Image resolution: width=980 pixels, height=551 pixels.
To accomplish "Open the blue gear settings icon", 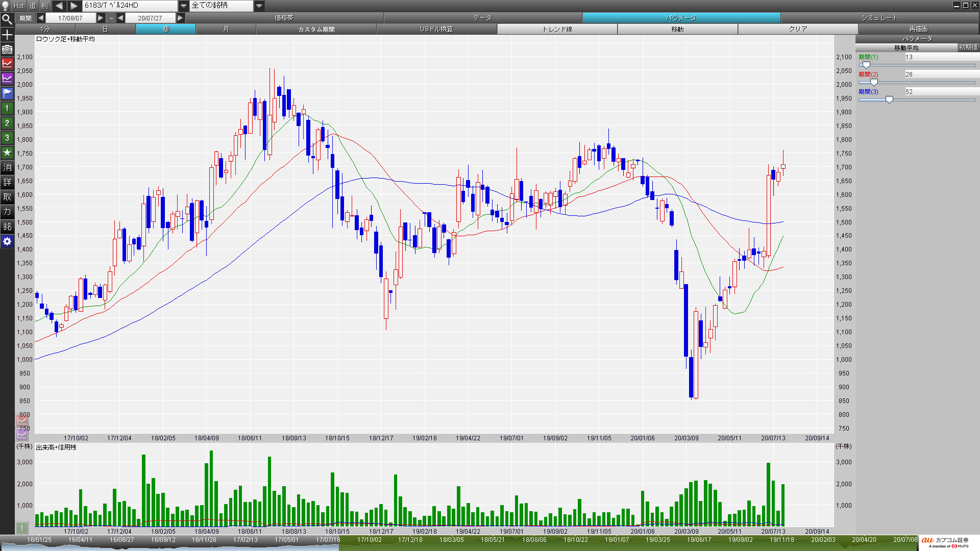I will click(x=7, y=241).
